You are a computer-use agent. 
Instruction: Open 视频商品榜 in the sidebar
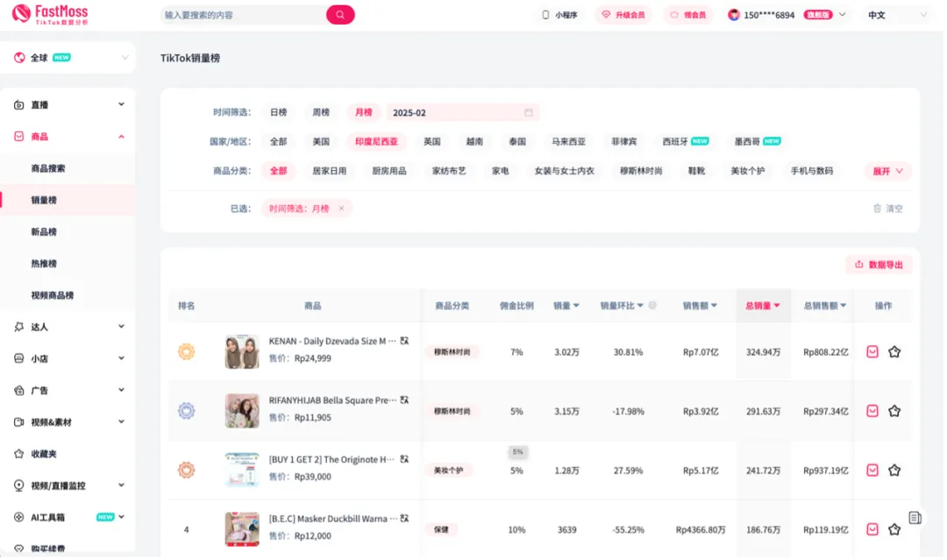[x=53, y=295]
